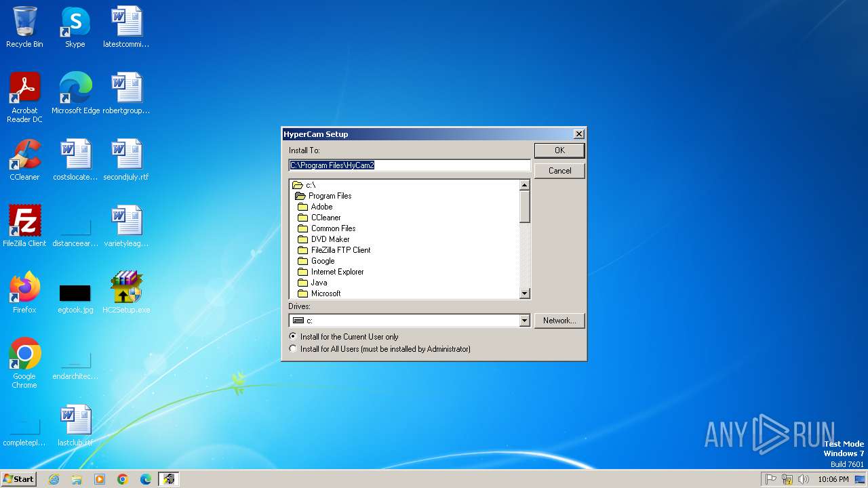The height and width of the screenshot is (488, 868).
Task: Switch to the HyperCam Setup taskbar button
Action: point(168,479)
